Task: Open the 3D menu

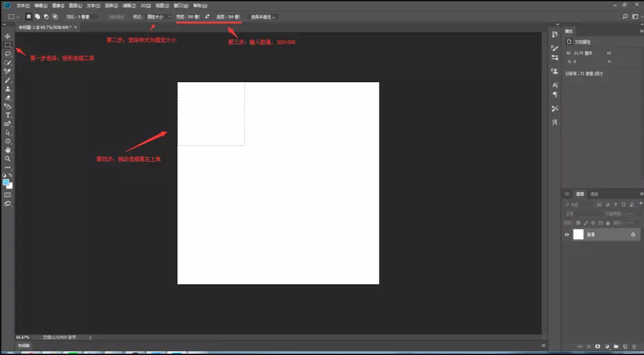Action: coord(146,6)
